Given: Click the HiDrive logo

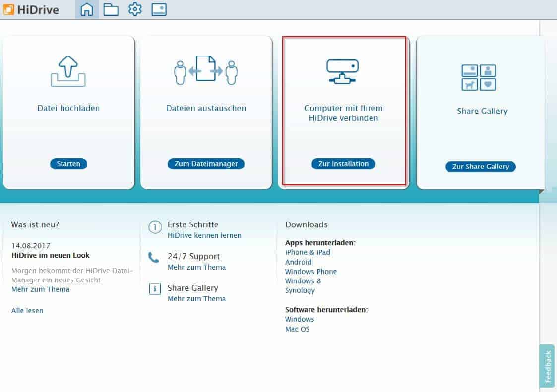Looking at the screenshot, I should (x=31, y=9).
